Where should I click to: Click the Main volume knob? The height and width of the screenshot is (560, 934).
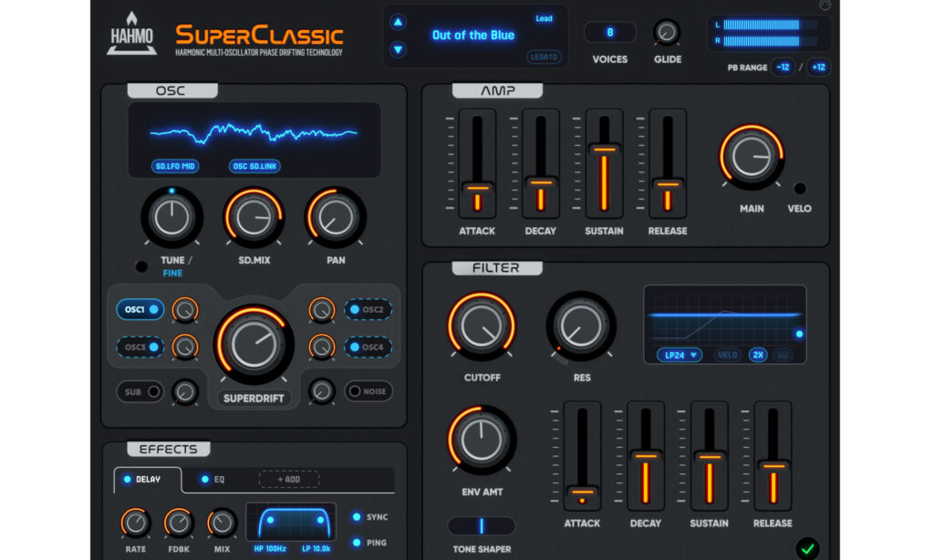click(x=752, y=156)
